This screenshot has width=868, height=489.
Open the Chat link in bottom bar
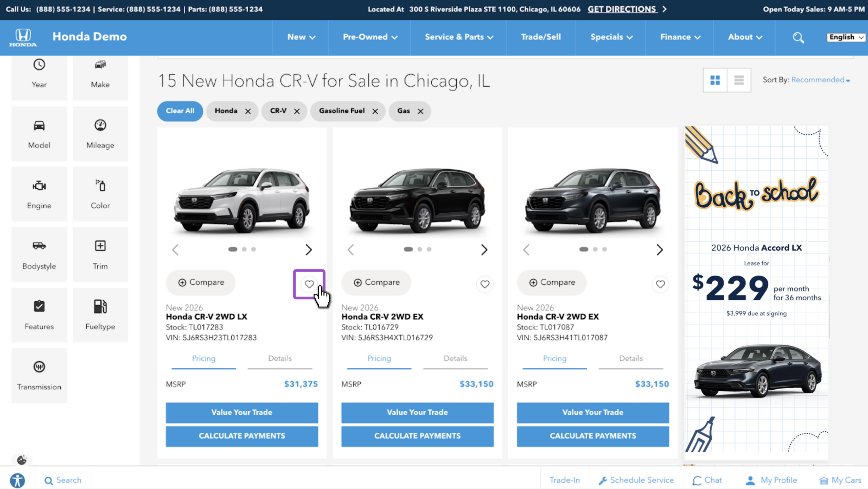click(707, 480)
